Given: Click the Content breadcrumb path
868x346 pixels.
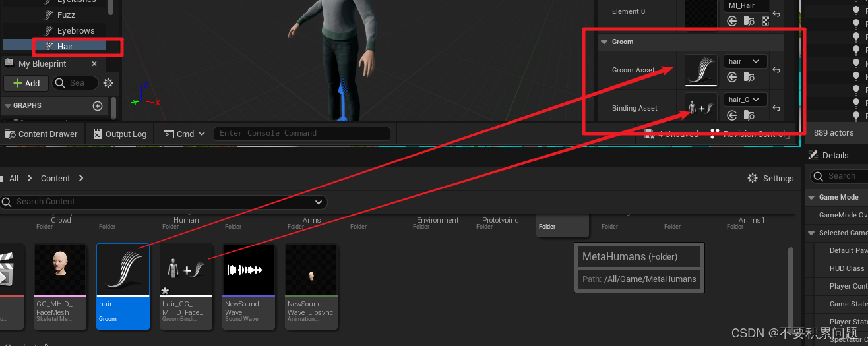Looking at the screenshot, I should tap(55, 178).
